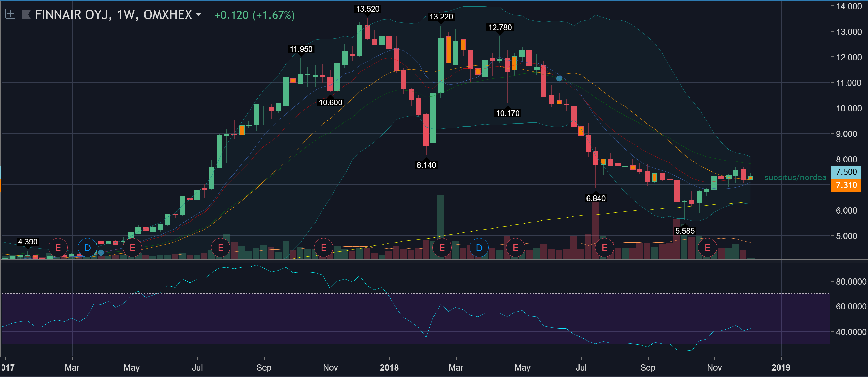Toggle the flag marker beside FINNAIR OYJ

tap(26, 14)
